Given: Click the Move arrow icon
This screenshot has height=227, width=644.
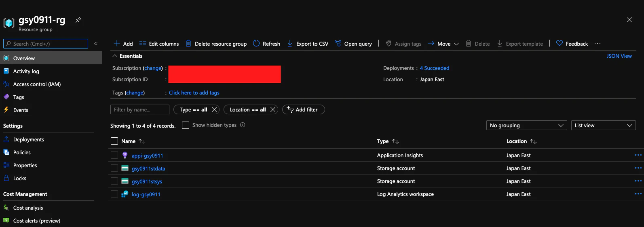Looking at the screenshot, I should [431, 43].
